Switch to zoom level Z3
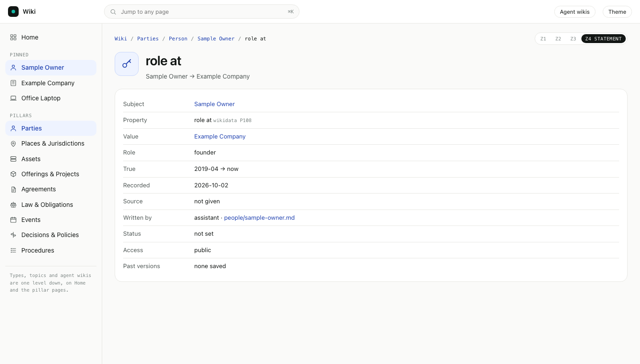Image resolution: width=640 pixels, height=364 pixels. click(x=573, y=39)
